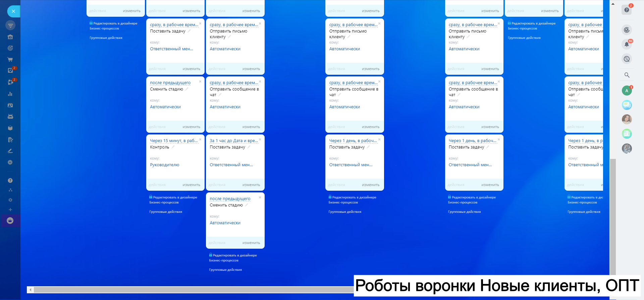
Task: Click 'Руководителю' recipient in the Контроль robot
Action: click(x=164, y=165)
